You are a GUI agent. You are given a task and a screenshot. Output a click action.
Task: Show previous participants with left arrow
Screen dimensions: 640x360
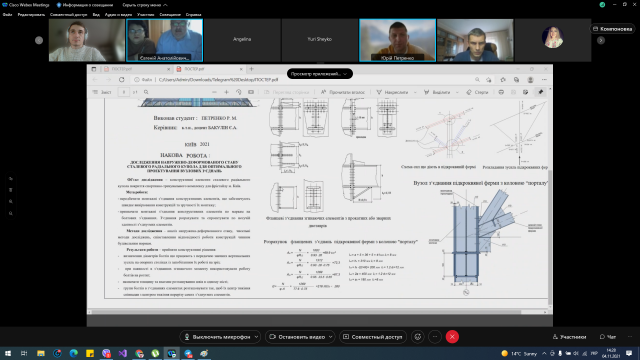39,40
